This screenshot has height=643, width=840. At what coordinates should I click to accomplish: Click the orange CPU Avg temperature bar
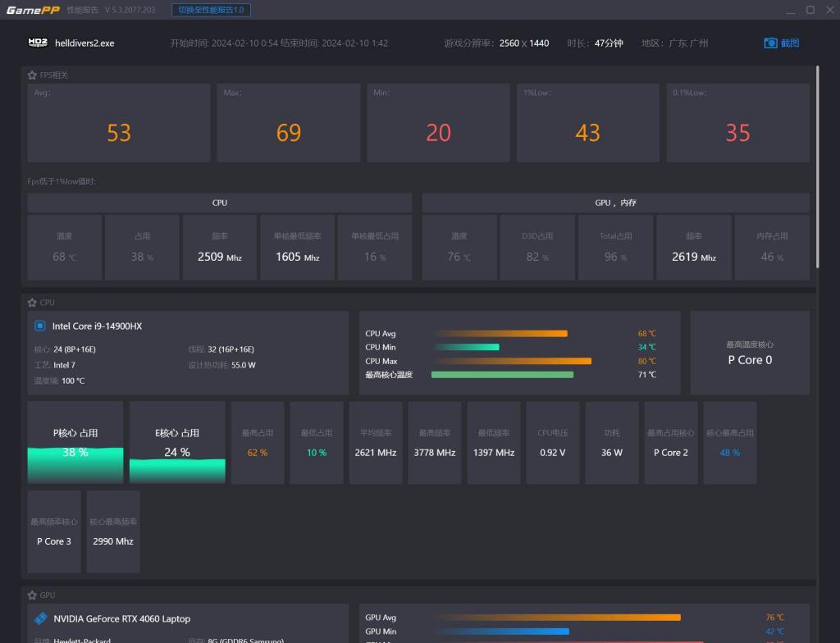[x=501, y=334]
